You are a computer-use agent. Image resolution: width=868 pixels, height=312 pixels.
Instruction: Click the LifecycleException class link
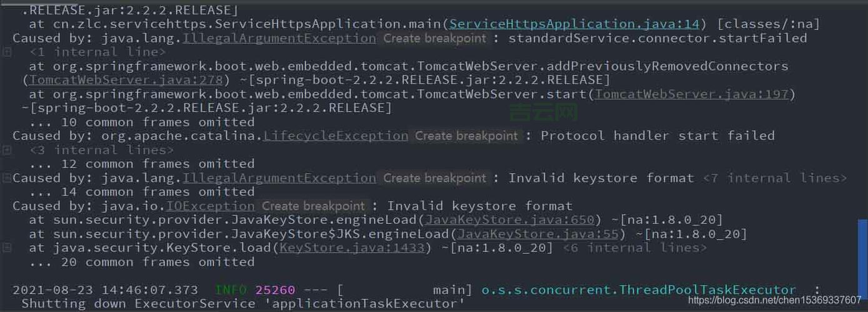[336, 136]
